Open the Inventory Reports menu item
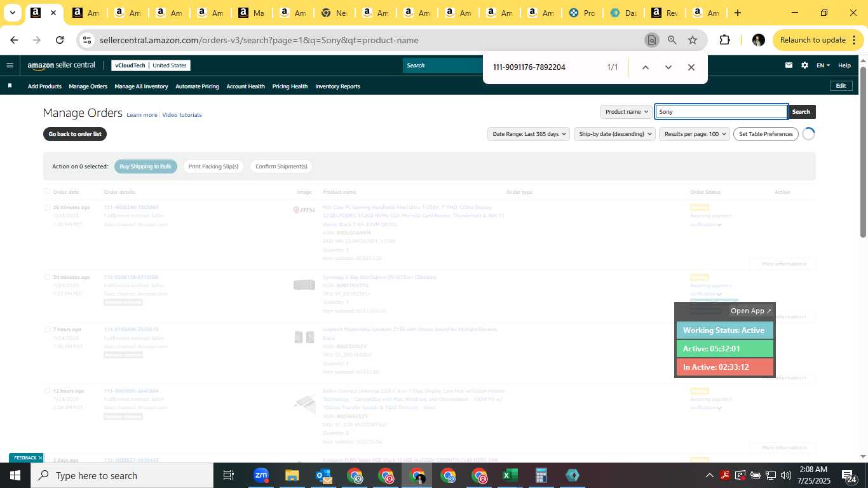Viewport: 868px width, 488px height. [x=337, y=86]
